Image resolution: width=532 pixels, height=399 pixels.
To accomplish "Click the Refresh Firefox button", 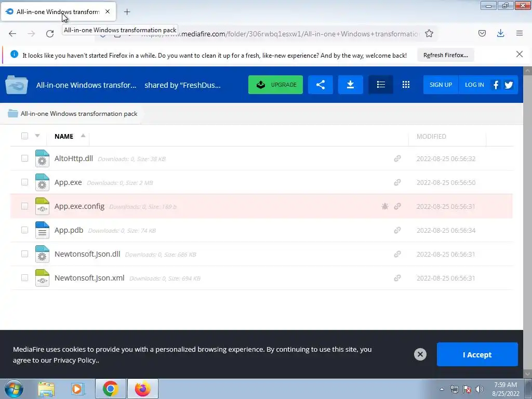I will [445, 55].
